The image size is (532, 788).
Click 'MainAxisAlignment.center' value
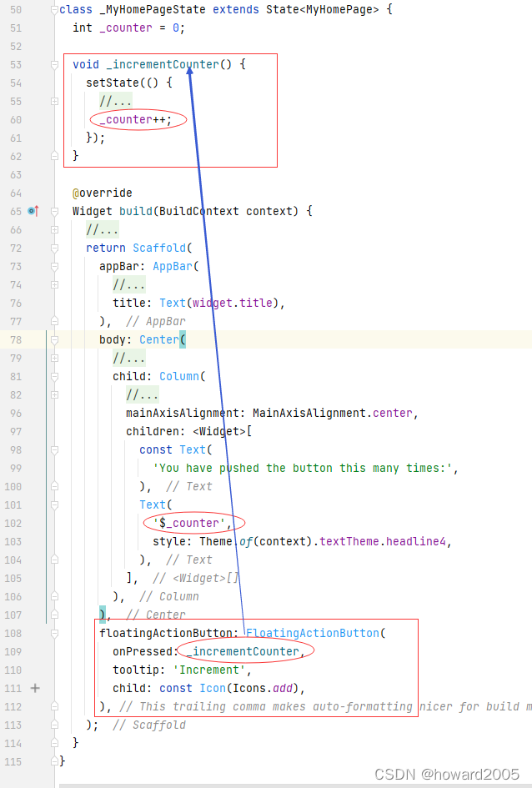click(x=333, y=413)
